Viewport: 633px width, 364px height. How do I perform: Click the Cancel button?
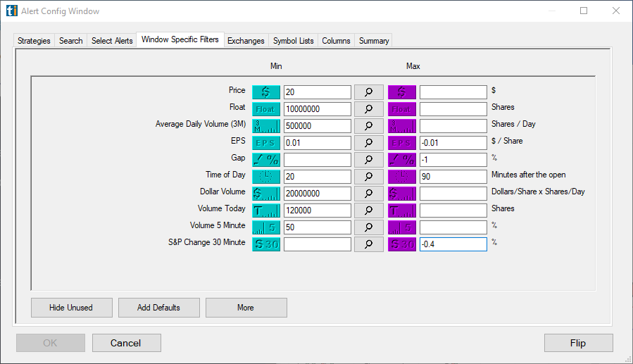pos(126,343)
